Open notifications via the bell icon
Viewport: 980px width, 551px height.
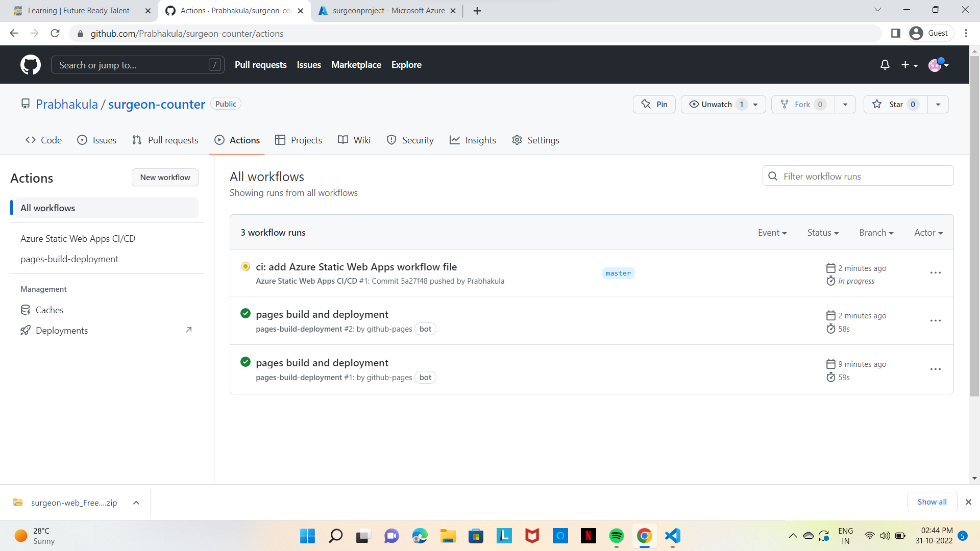[885, 65]
